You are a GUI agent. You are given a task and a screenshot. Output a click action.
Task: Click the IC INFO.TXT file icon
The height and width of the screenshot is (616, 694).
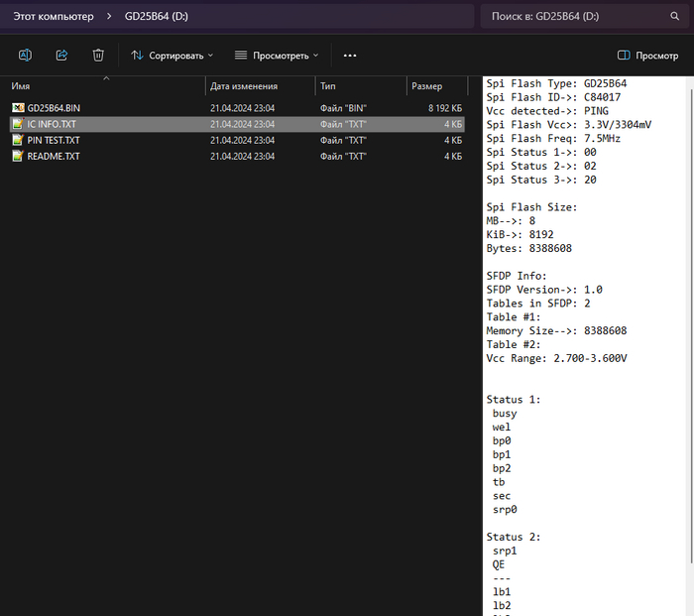click(17, 124)
